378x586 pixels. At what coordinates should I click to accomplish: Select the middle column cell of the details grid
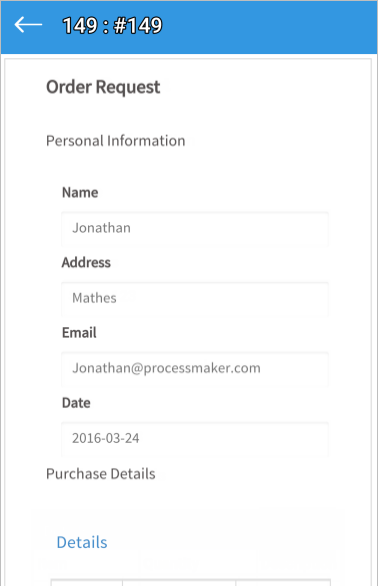[x=179, y=583]
